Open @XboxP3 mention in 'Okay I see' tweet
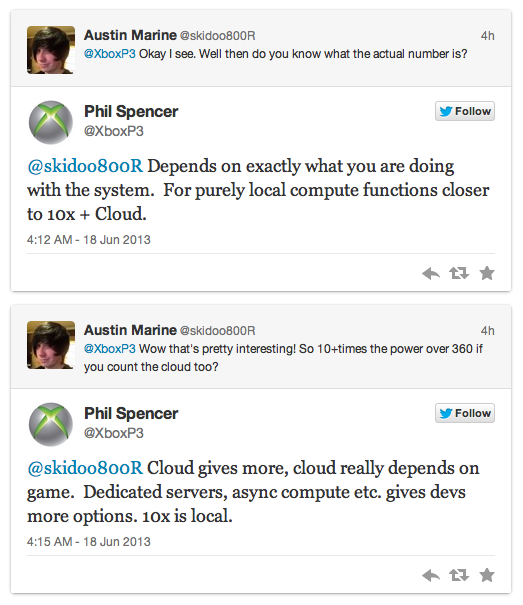 coord(110,54)
